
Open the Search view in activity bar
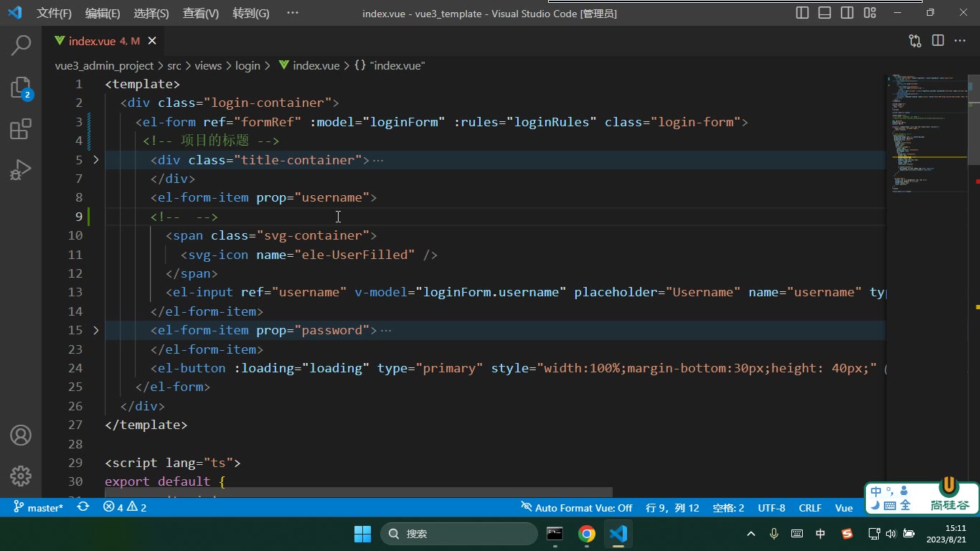(x=21, y=45)
